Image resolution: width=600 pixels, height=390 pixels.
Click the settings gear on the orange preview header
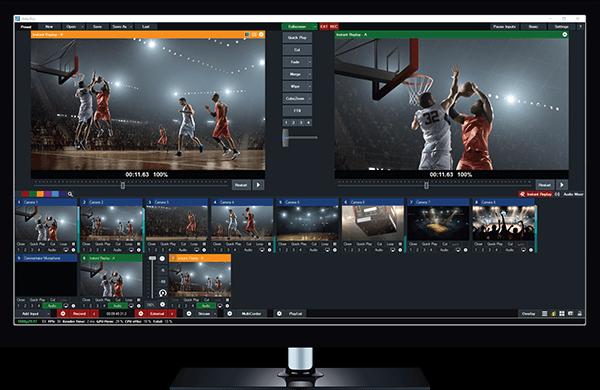point(261,34)
